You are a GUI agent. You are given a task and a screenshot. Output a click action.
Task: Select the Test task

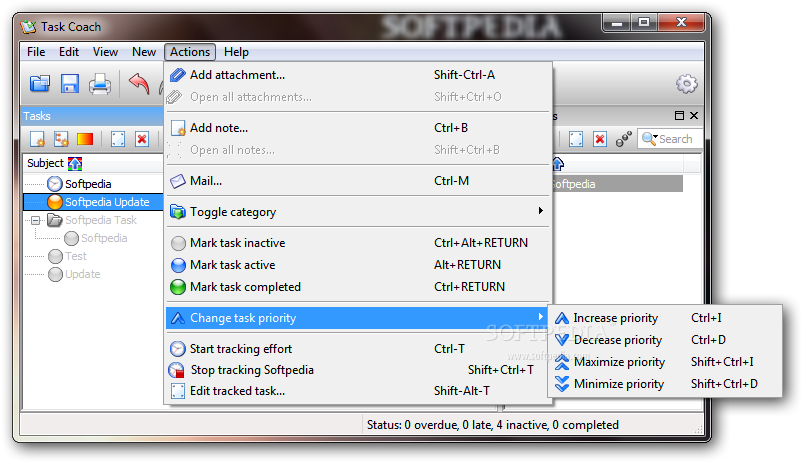click(x=75, y=256)
